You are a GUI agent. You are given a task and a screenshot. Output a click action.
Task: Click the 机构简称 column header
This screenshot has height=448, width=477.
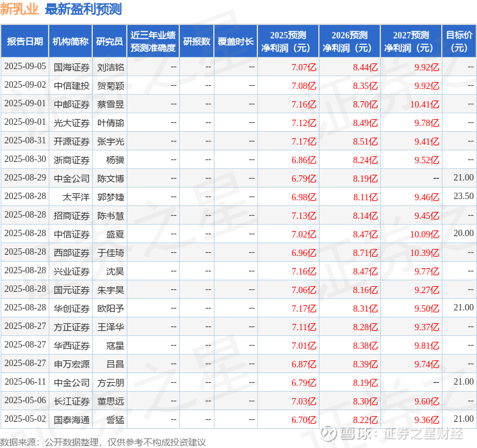(70, 42)
